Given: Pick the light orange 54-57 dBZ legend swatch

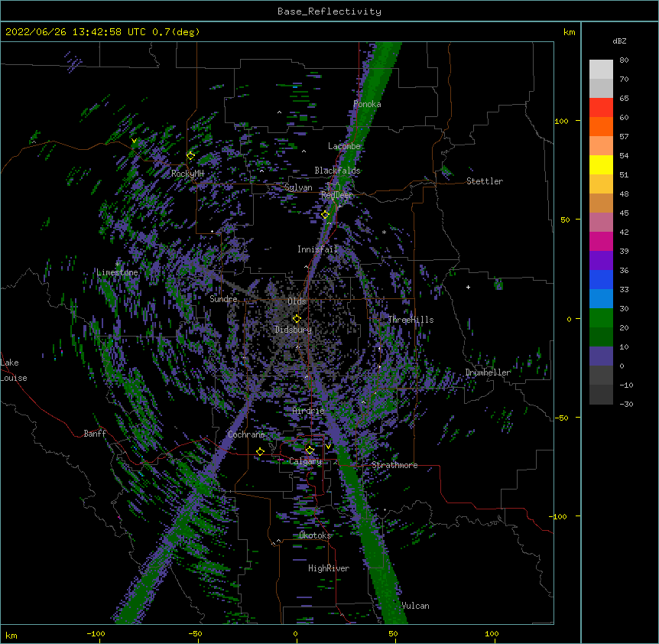Looking at the screenshot, I should pyautogui.click(x=601, y=146).
